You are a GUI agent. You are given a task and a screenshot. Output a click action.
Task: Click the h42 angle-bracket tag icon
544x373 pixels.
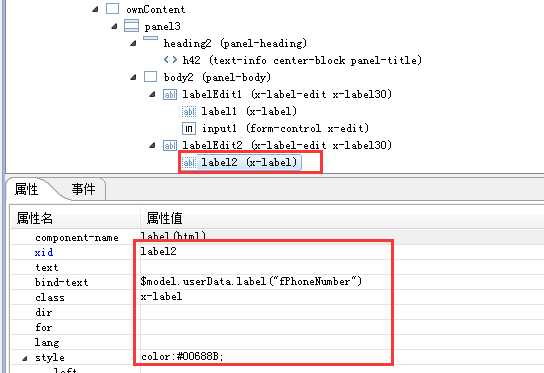(170, 60)
